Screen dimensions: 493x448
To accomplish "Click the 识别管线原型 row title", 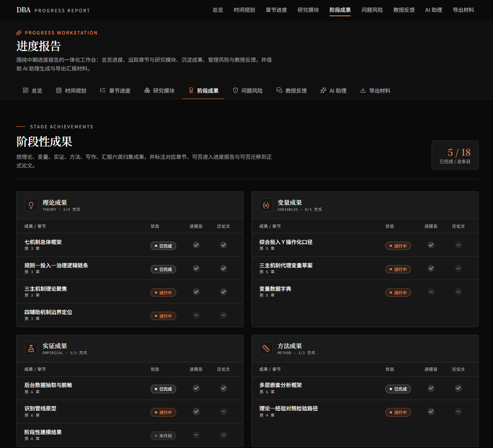I will coord(40,408).
